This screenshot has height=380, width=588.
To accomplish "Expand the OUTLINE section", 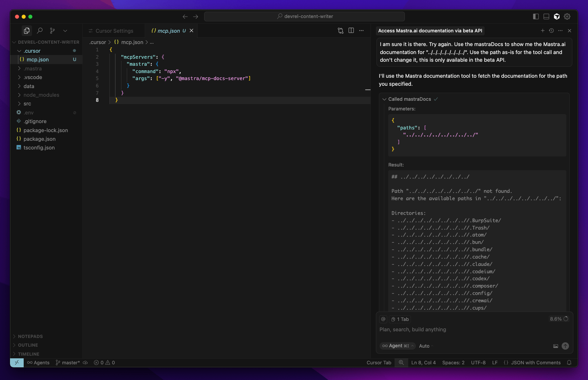I will [x=28, y=345].
